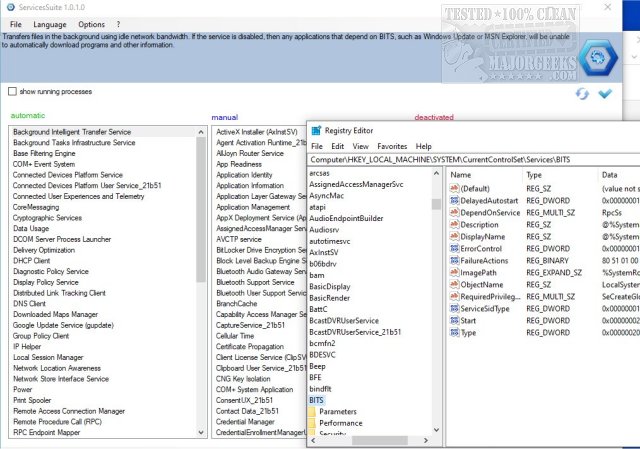Click the Performance folder icon under BITS

(312, 423)
